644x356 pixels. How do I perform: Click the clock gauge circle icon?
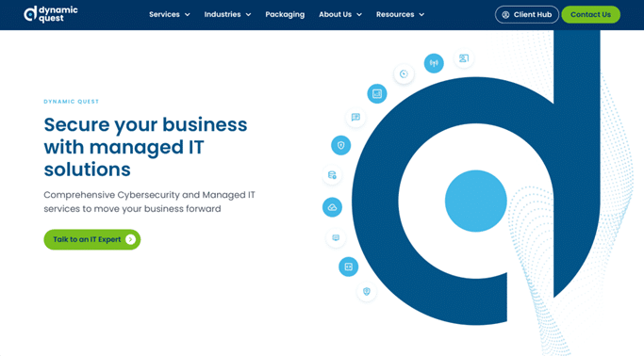pos(404,73)
